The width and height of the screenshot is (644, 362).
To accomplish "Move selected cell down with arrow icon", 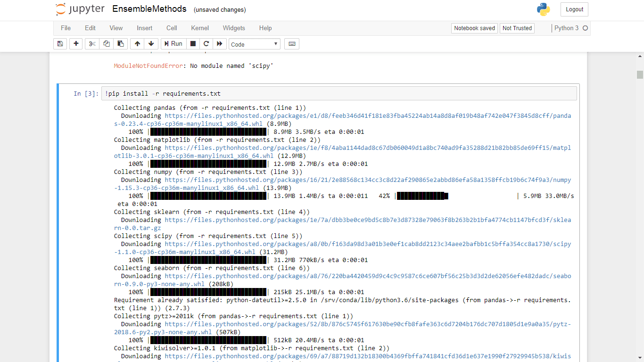I will (x=151, y=43).
